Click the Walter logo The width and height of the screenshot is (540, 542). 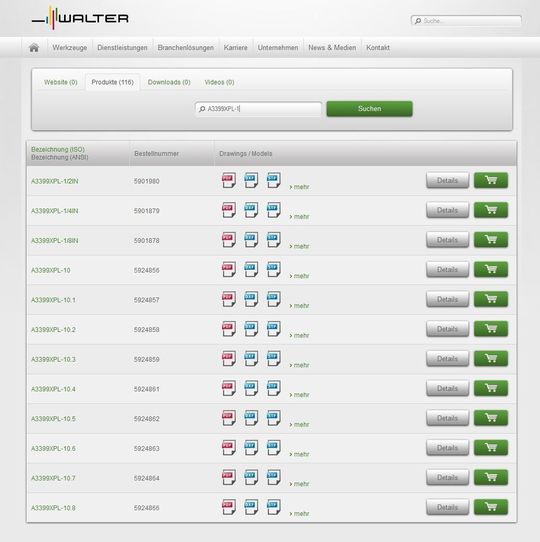click(80, 18)
